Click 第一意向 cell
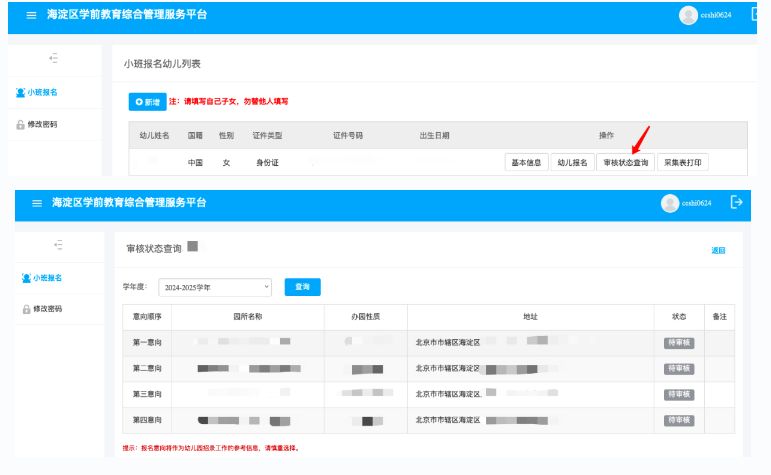 (147, 343)
